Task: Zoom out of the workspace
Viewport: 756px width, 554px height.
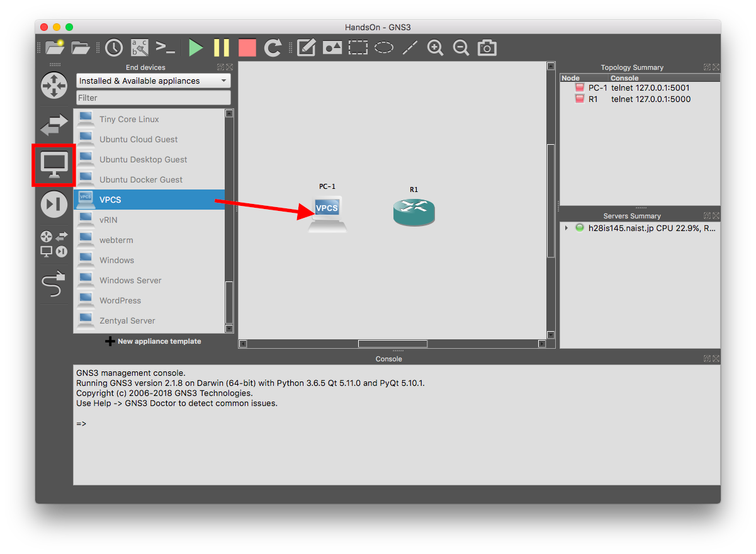Action: click(461, 48)
